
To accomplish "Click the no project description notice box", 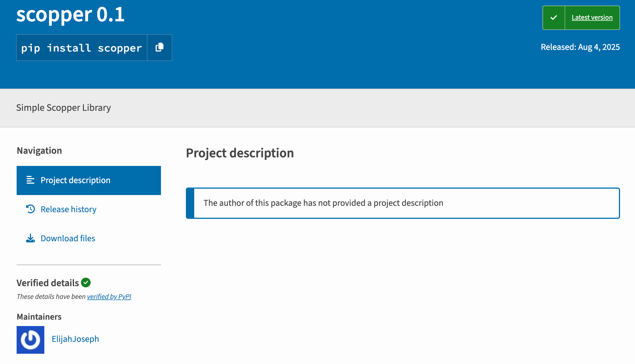I will (x=403, y=203).
